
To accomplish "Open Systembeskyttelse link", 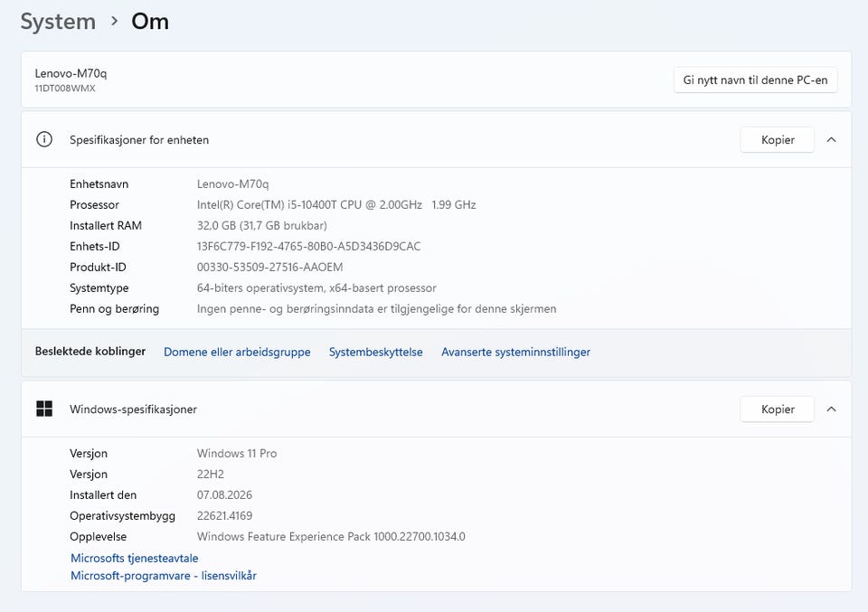I will tap(376, 352).
